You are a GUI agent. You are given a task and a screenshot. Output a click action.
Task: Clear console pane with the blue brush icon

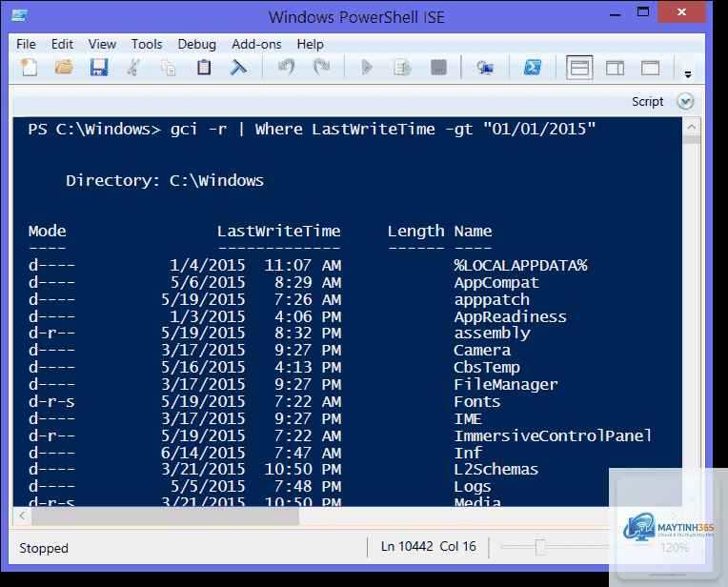pos(238,68)
